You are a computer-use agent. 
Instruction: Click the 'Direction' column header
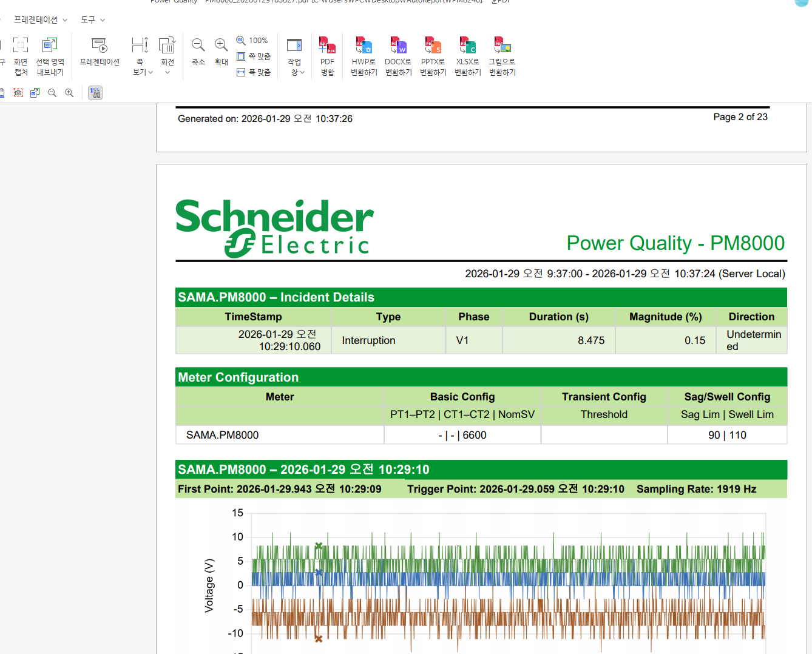click(x=752, y=317)
